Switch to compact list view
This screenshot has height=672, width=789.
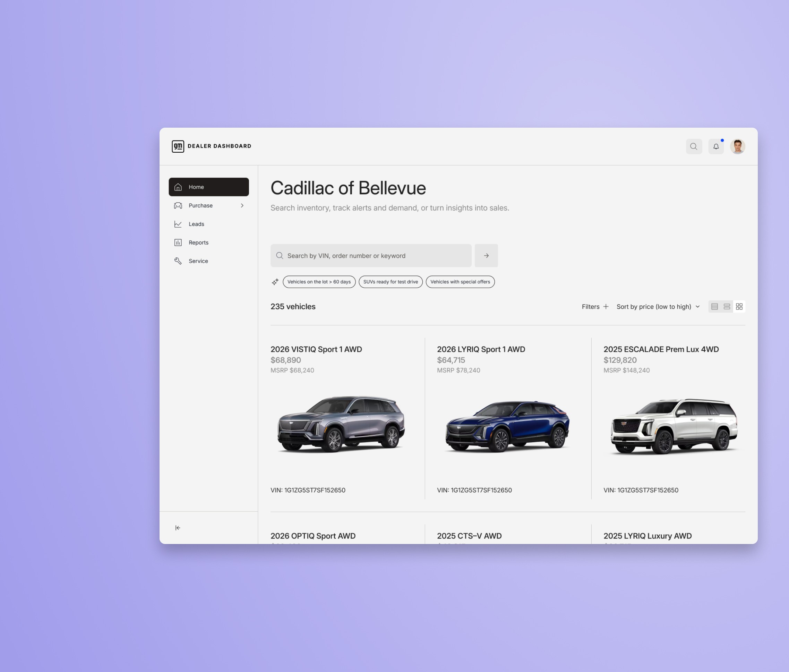point(714,307)
